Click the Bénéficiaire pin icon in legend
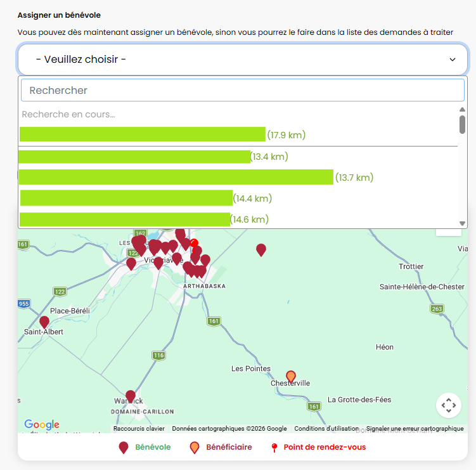Image resolution: width=476 pixels, height=470 pixels. point(195,448)
